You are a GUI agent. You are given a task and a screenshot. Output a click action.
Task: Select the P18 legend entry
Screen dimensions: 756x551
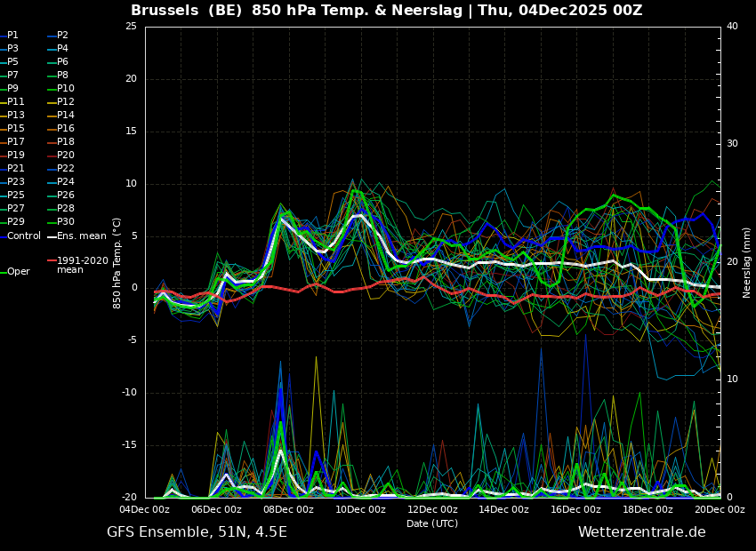(66, 142)
